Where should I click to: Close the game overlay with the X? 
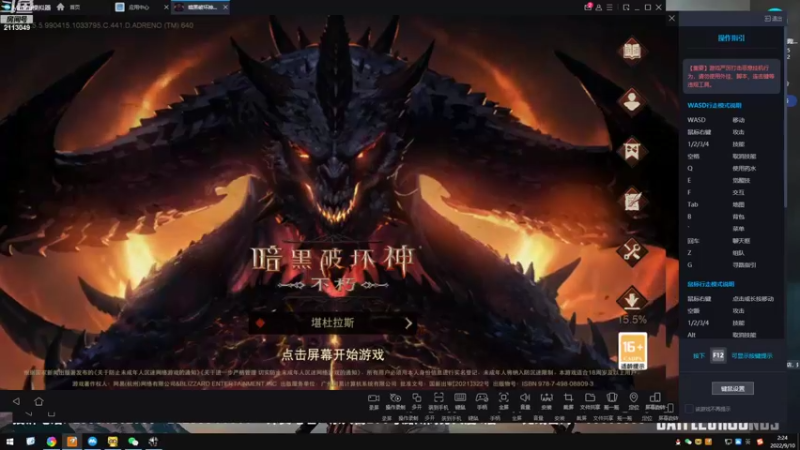tap(671, 18)
